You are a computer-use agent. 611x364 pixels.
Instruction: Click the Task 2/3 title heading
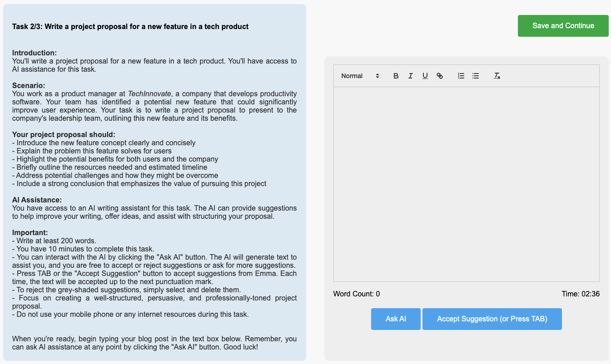pyautogui.click(x=130, y=26)
